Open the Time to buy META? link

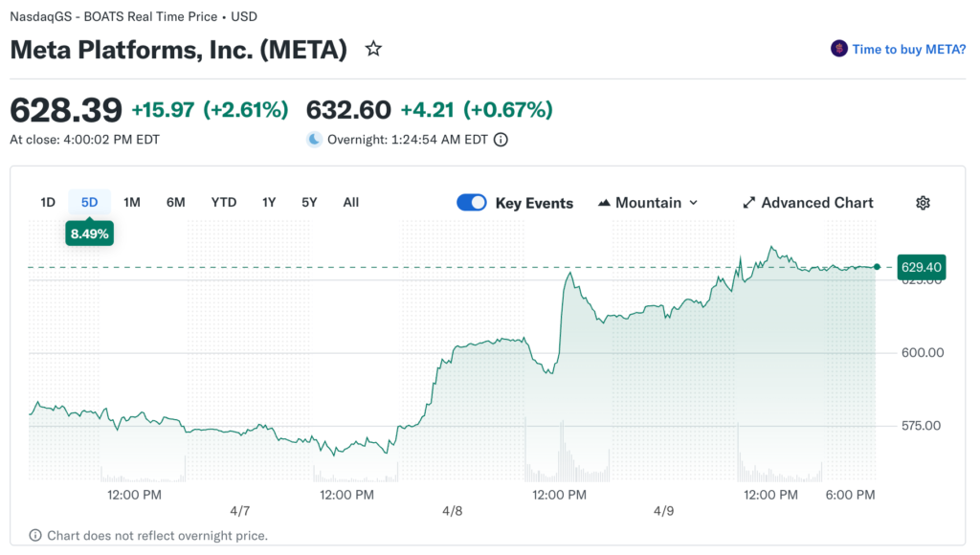point(909,50)
